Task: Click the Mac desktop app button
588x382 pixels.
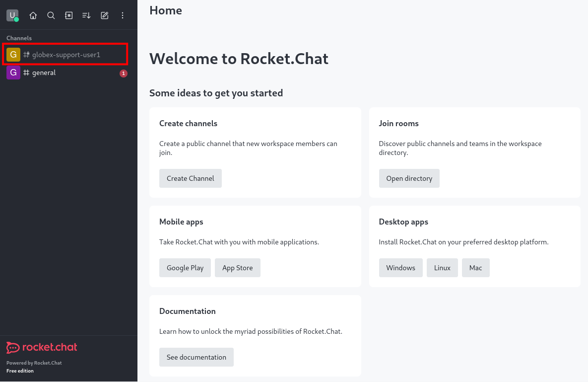Action: (x=475, y=268)
